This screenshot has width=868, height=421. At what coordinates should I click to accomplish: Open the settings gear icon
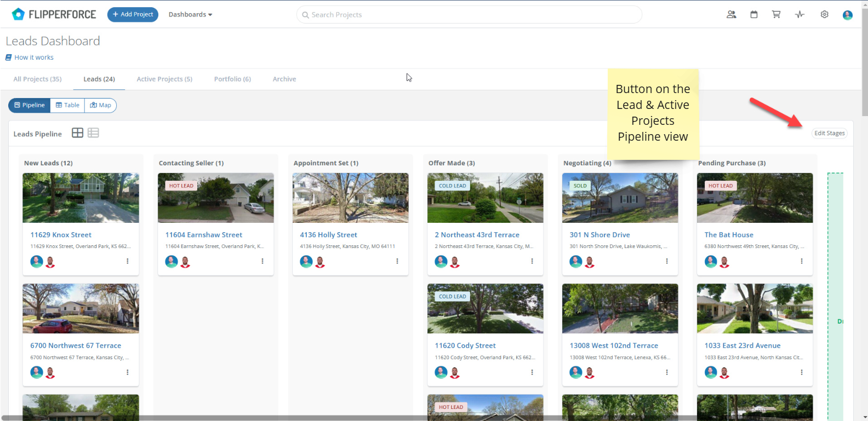[824, 15]
